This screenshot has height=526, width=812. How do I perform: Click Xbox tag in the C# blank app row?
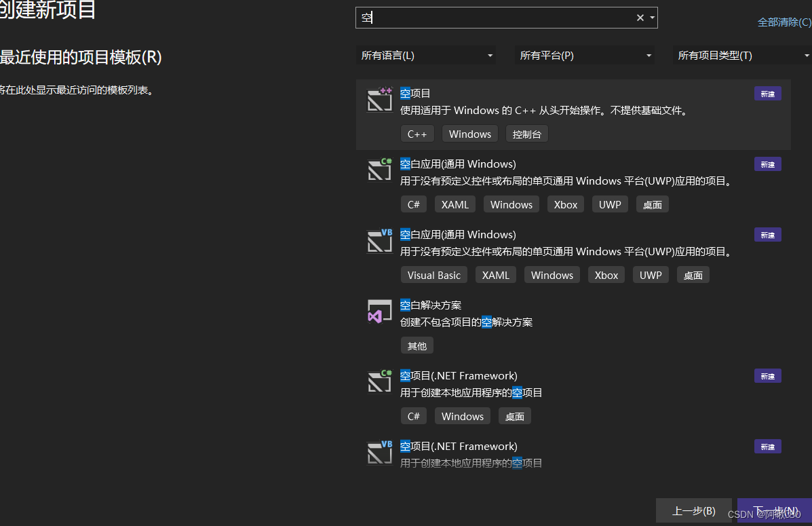566,204
